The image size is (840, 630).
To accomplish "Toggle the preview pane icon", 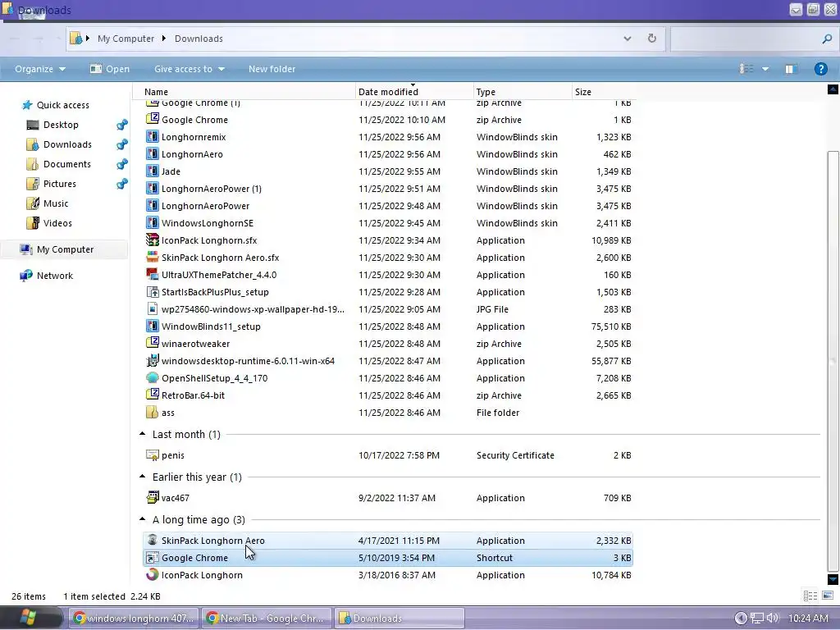I will point(790,69).
